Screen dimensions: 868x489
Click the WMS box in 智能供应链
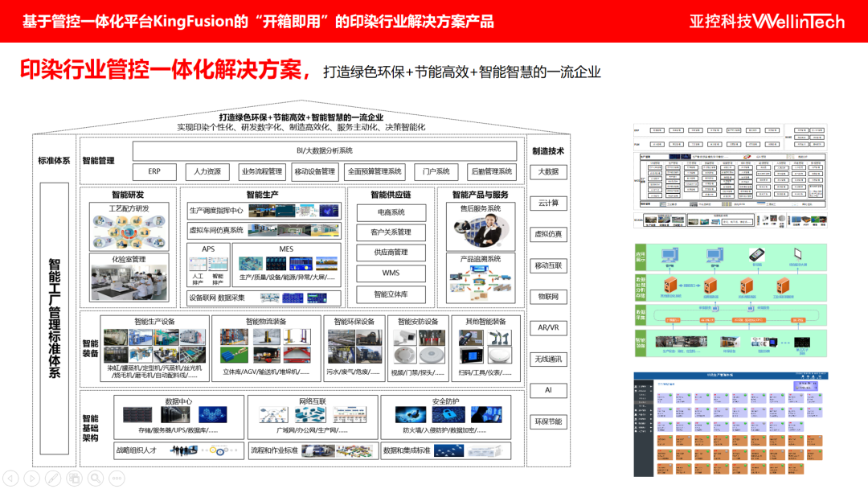[391, 273]
